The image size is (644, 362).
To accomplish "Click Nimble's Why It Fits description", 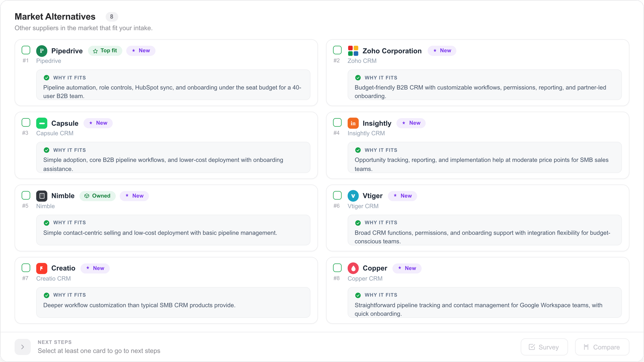I will [160, 233].
